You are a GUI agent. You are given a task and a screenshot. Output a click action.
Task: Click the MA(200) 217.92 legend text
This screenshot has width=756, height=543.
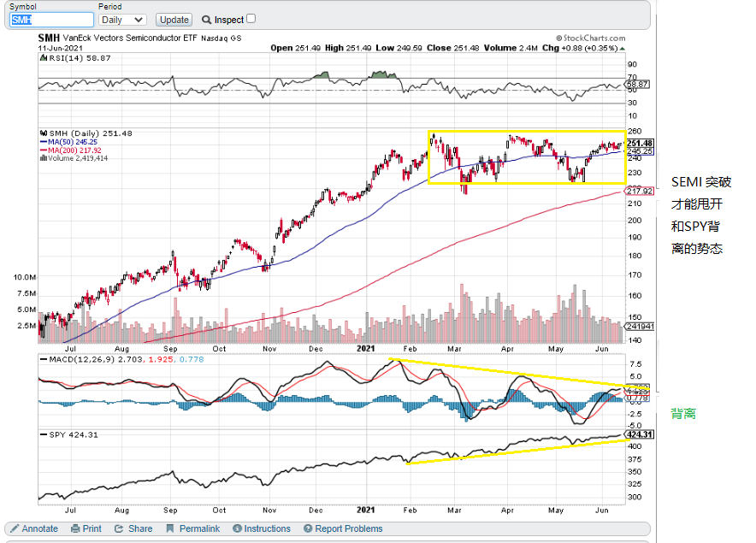click(x=74, y=150)
